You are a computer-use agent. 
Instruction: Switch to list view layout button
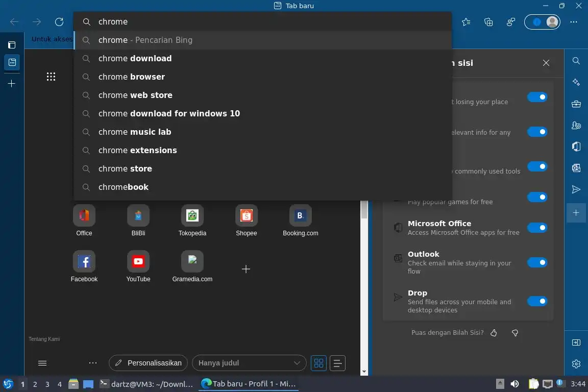click(337, 363)
